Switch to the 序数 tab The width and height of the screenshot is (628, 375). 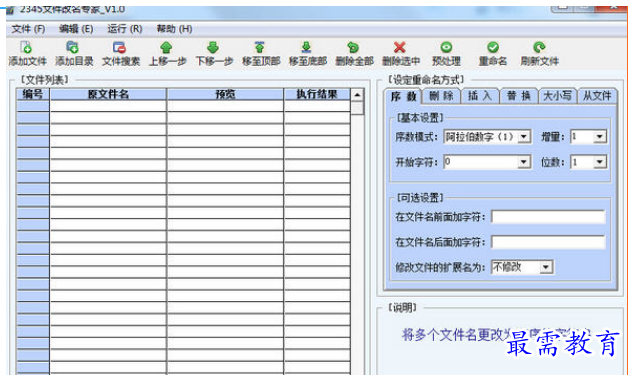pos(403,96)
